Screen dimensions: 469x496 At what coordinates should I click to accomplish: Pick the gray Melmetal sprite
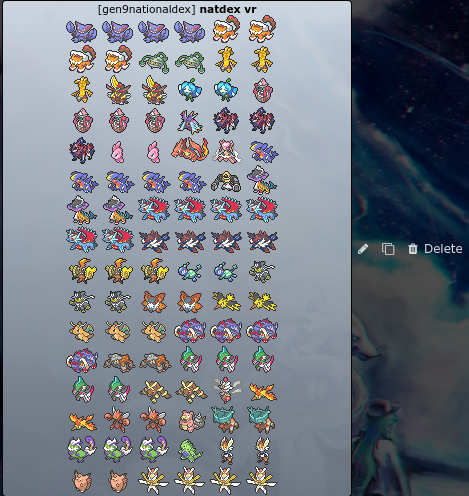coord(226,181)
